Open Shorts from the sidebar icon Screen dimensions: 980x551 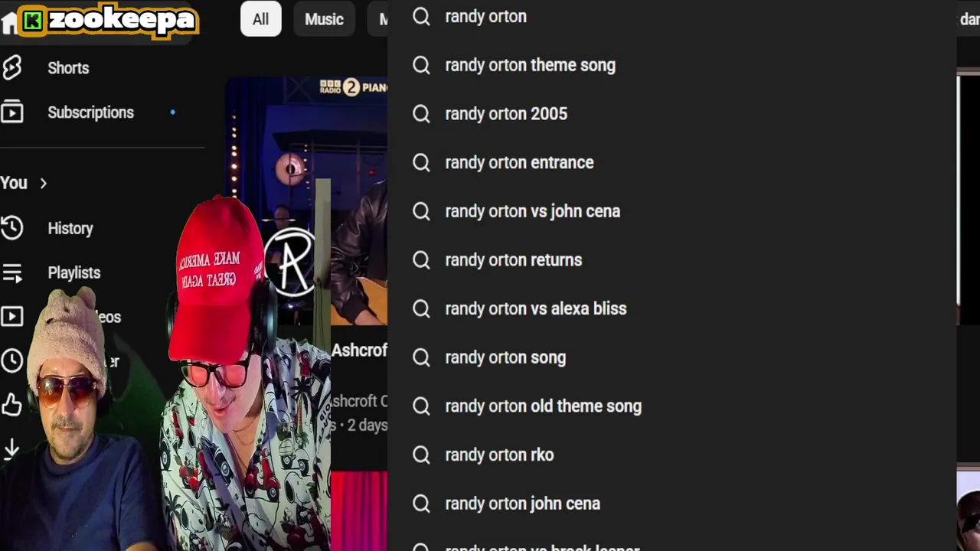click(11, 68)
